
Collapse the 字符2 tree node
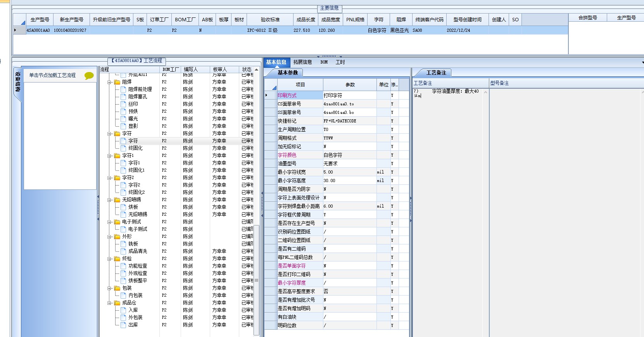[109, 178]
